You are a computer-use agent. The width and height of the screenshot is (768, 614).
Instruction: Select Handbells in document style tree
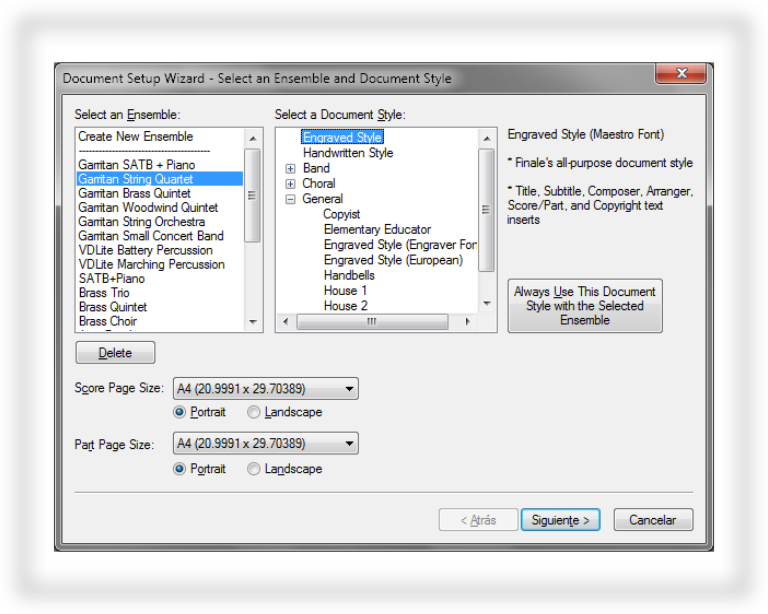[349, 275]
